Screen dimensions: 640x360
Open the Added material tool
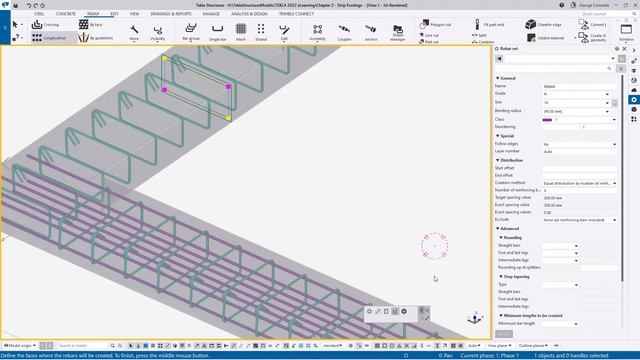[546, 38]
